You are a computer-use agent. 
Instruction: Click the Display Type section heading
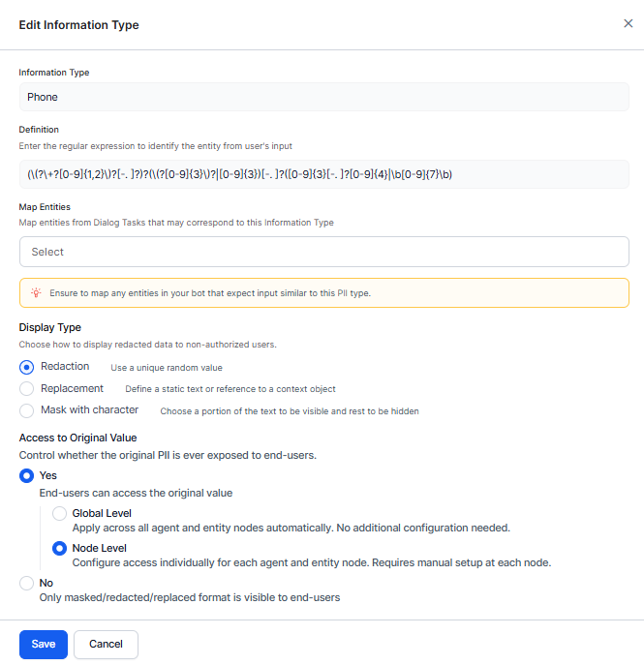click(50, 327)
